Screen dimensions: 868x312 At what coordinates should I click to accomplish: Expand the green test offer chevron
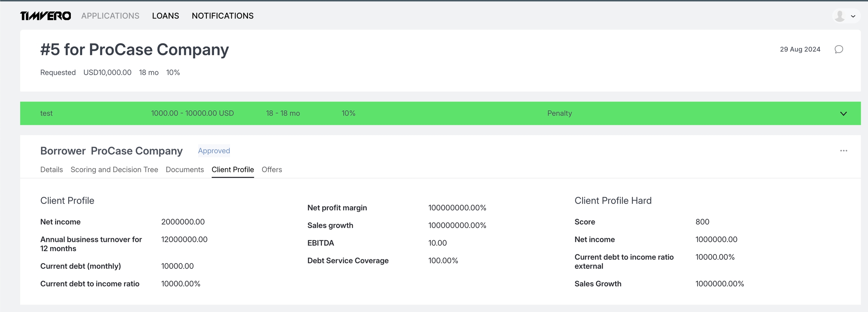pyautogui.click(x=844, y=114)
